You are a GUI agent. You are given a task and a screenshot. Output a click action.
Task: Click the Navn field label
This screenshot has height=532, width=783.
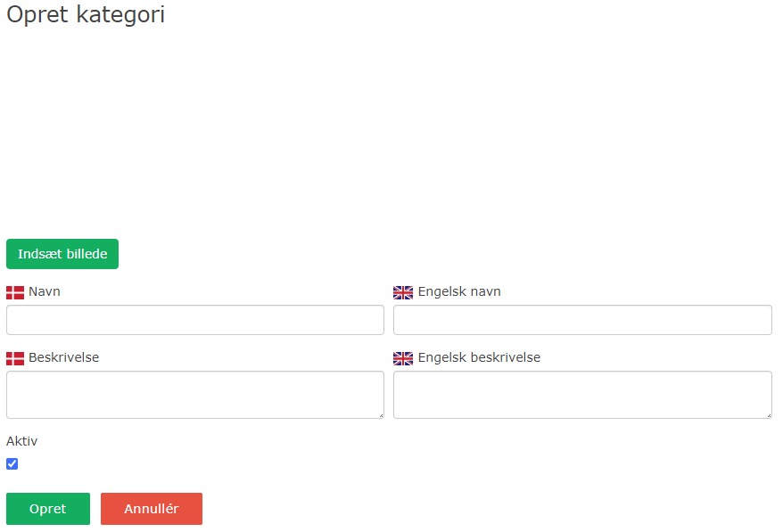45,291
